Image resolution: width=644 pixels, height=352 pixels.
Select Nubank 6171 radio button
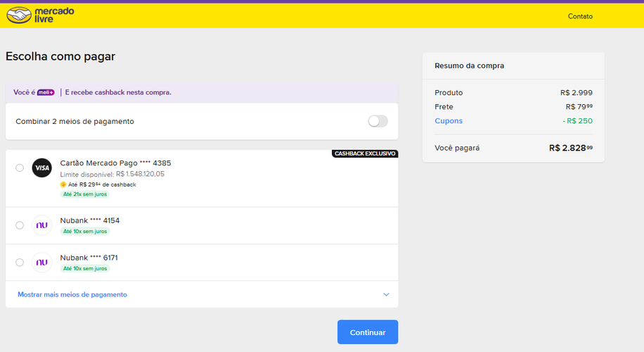click(20, 263)
